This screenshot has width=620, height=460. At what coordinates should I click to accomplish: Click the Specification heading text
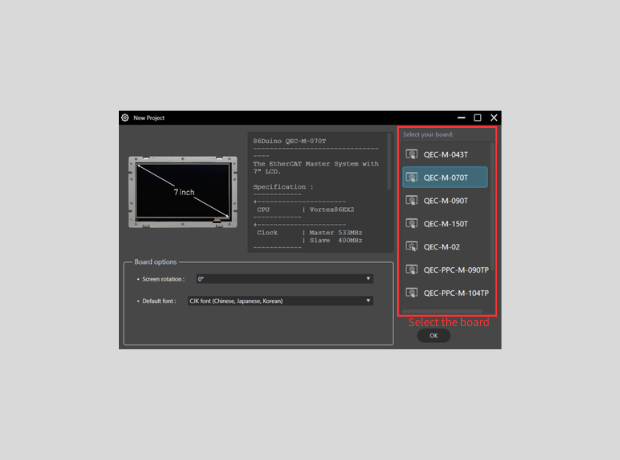click(283, 187)
